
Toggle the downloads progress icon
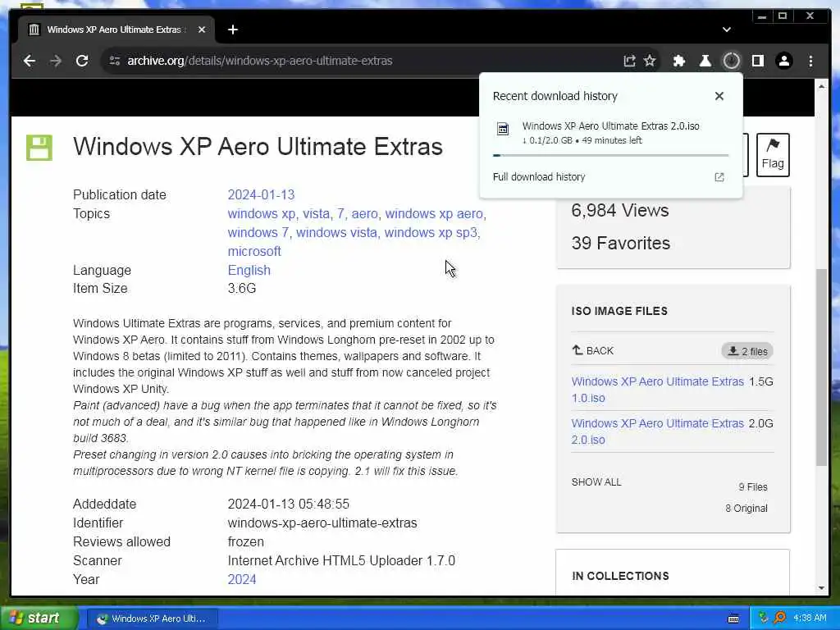(731, 61)
